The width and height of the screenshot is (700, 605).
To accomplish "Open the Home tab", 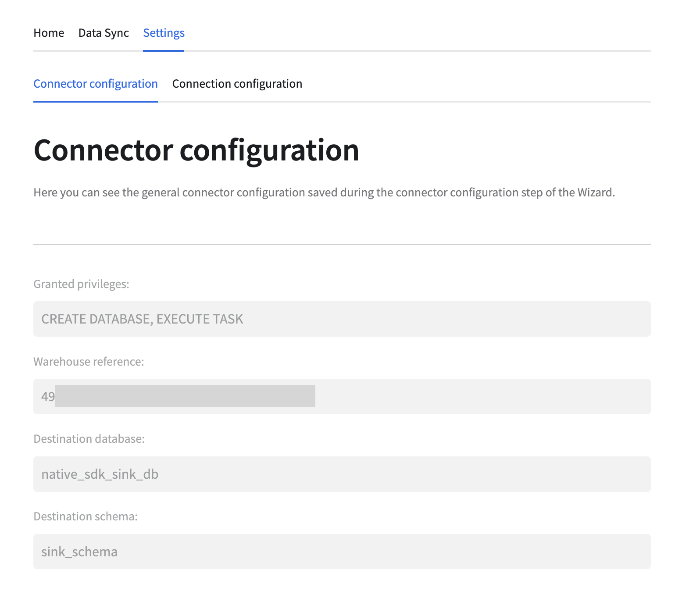I will coord(49,33).
